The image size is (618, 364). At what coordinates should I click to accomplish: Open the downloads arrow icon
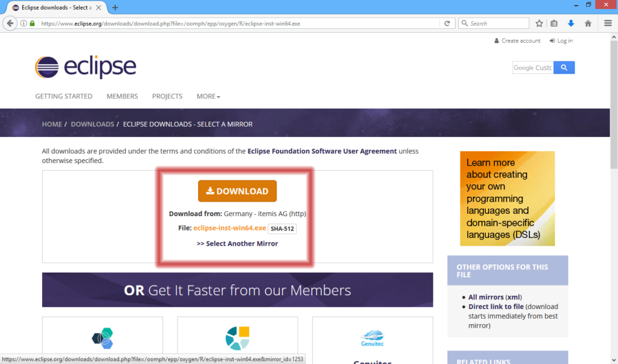(x=571, y=24)
